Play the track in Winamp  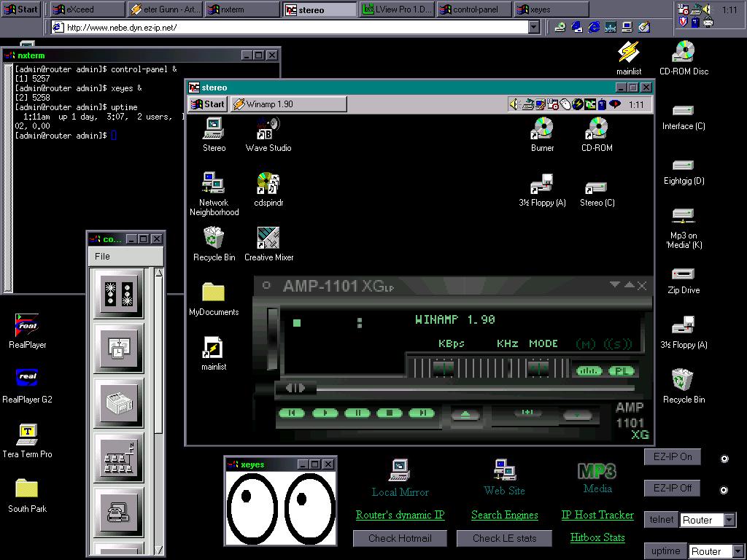tap(325, 413)
